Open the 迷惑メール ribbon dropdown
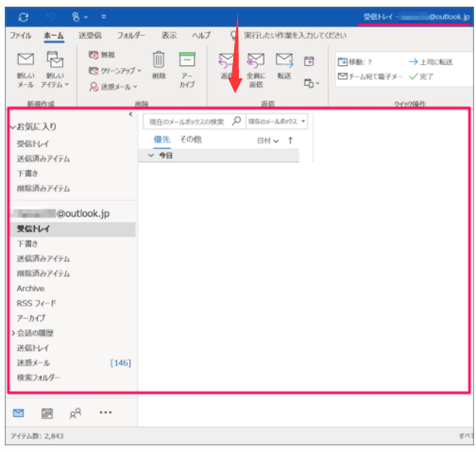 [x=113, y=87]
